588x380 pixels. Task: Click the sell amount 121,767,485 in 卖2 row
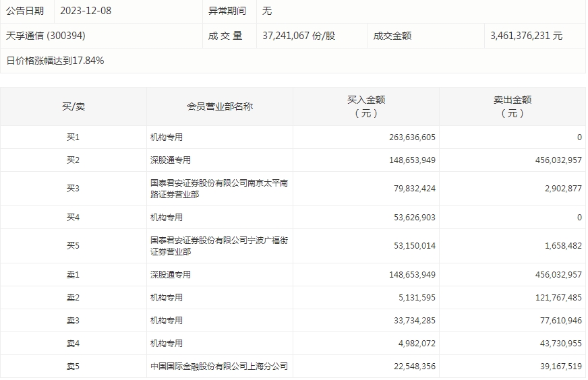pyautogui.click(x=550, y=298)
